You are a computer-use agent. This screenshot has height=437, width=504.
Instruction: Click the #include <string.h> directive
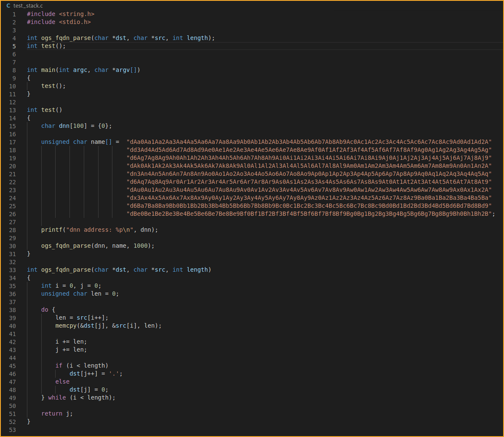click(x=61, y=14)
